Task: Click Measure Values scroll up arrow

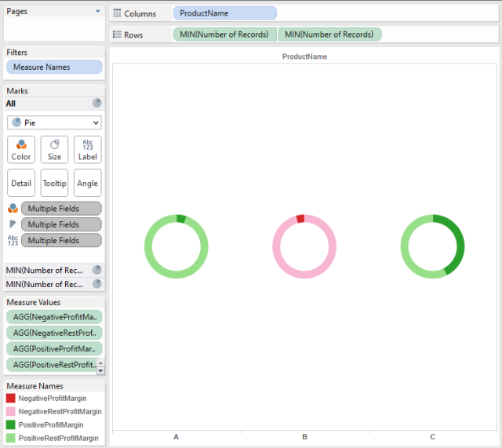Action: click(x=100, y=362)
